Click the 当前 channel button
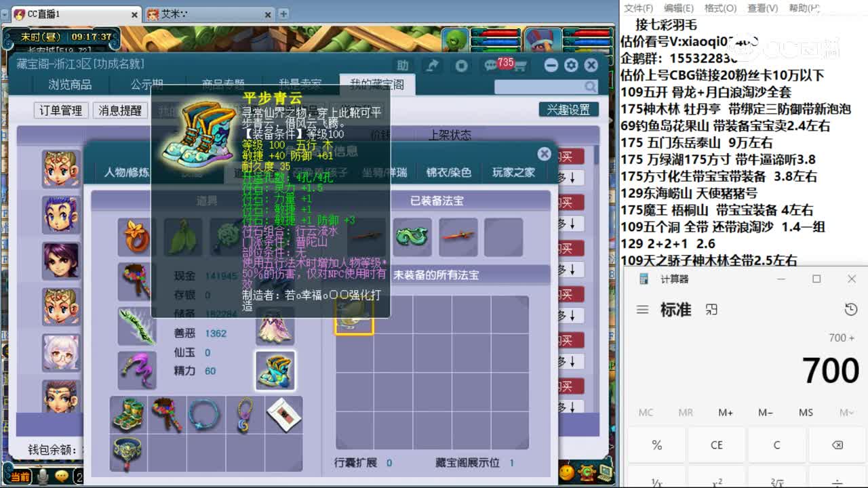This screenshot has height=488, width=868. [20, 477]
